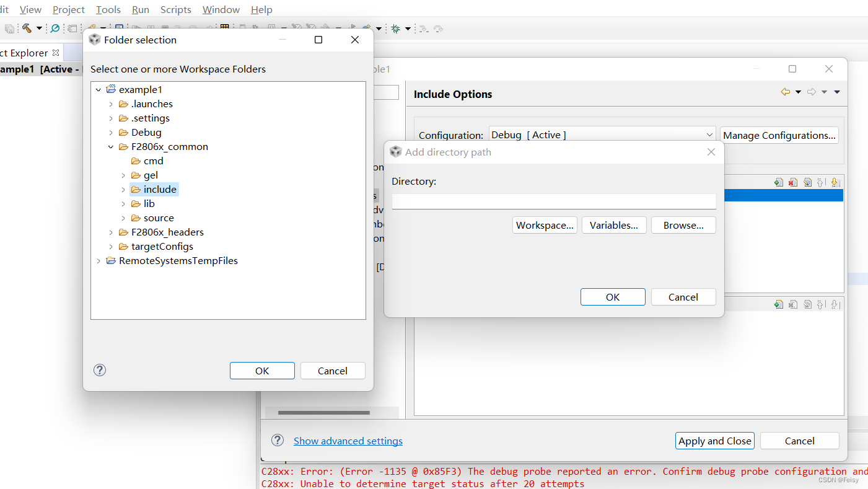Click the Edit icon in lower list toolbar

[807, 304]
